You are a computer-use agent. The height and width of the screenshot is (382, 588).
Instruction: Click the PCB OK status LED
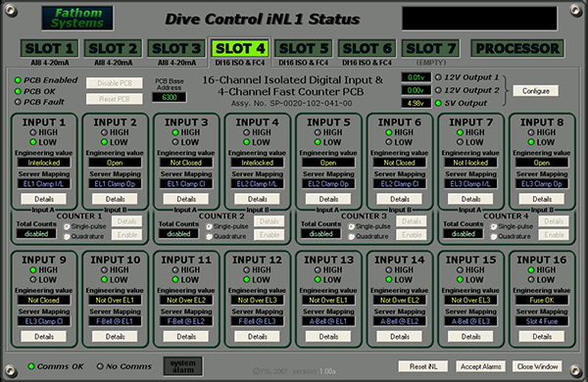click(x=18, y=91)
